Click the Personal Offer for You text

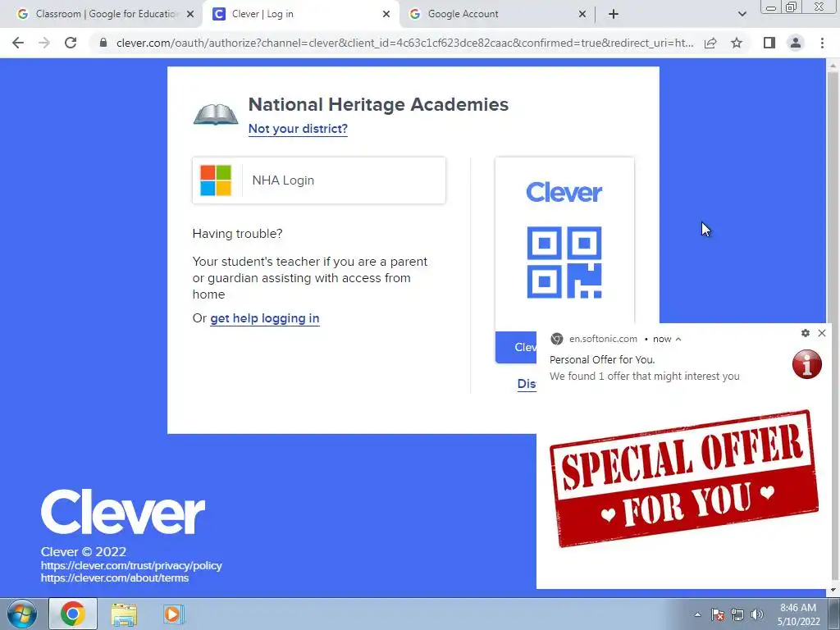click(602, 359)
